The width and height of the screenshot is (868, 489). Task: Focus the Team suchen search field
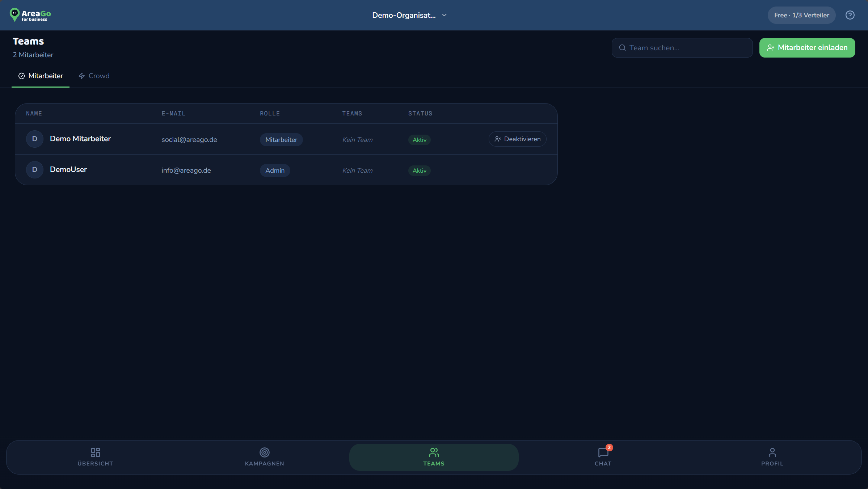click(x=682, y=48)
